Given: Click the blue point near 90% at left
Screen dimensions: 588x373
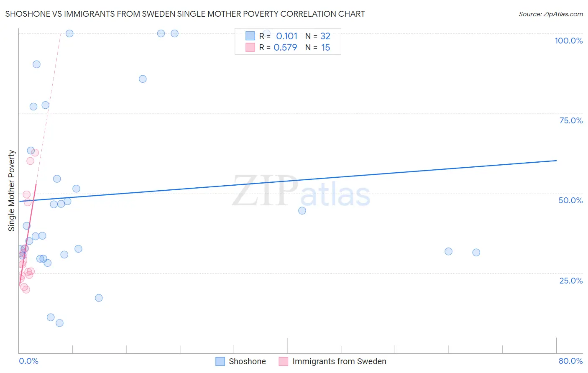Looking at the screenshot, I should coord(36,64).
